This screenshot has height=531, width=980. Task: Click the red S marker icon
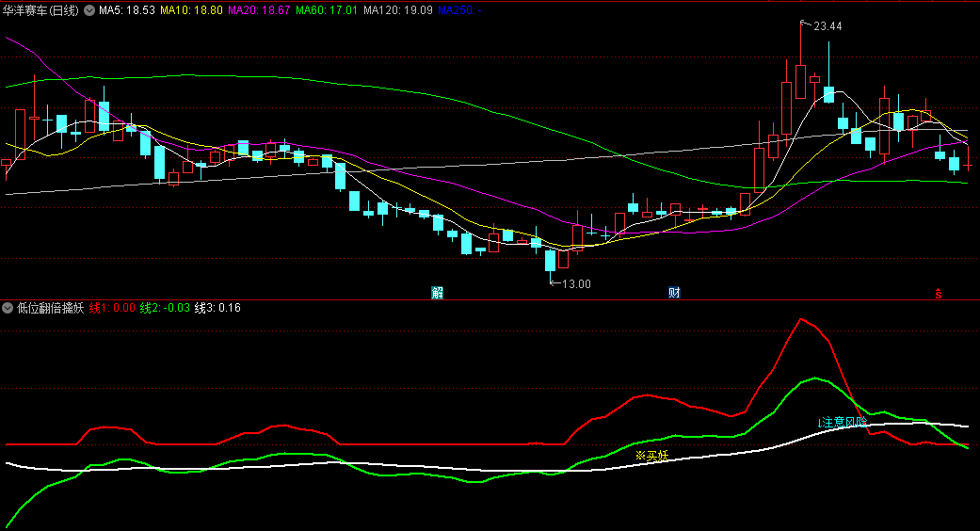(x=939, y=293)
